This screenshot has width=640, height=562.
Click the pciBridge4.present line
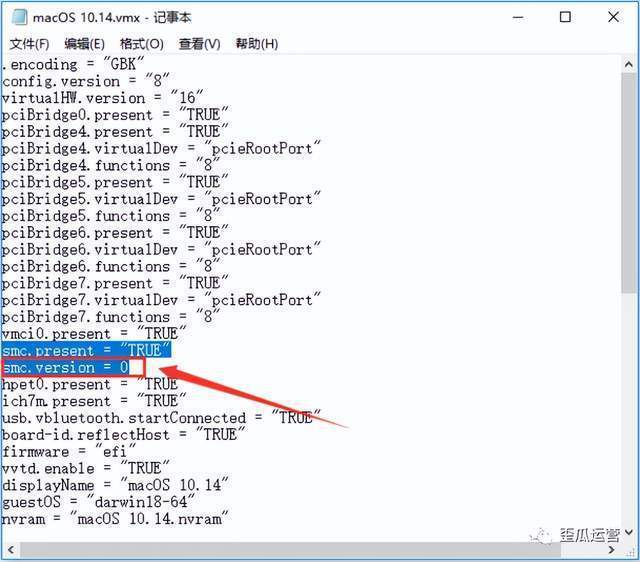(115, 132)
